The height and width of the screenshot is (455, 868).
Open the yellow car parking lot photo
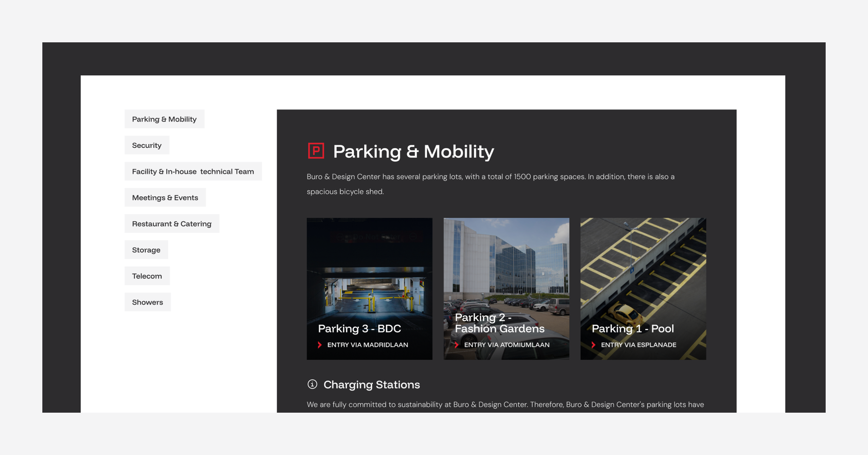(643, 267)
